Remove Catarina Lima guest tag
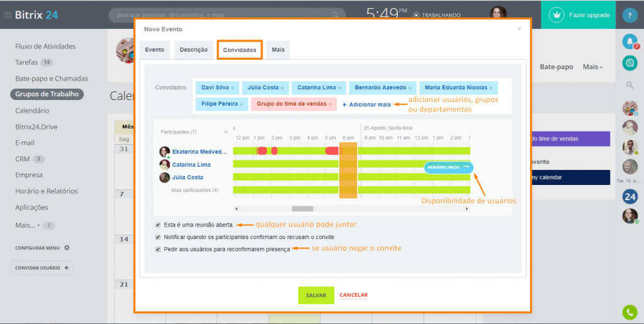 click(340, 88)
